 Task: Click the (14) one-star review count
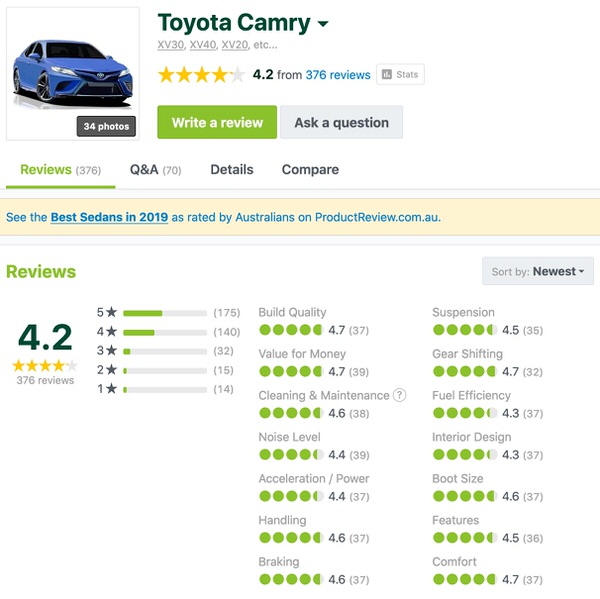click(x=223, y=389)
